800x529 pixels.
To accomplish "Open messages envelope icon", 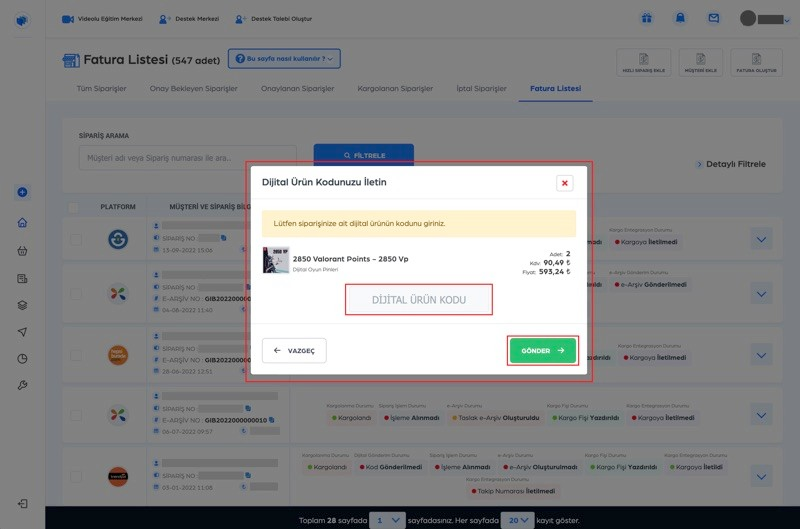I will coord(714,18).
